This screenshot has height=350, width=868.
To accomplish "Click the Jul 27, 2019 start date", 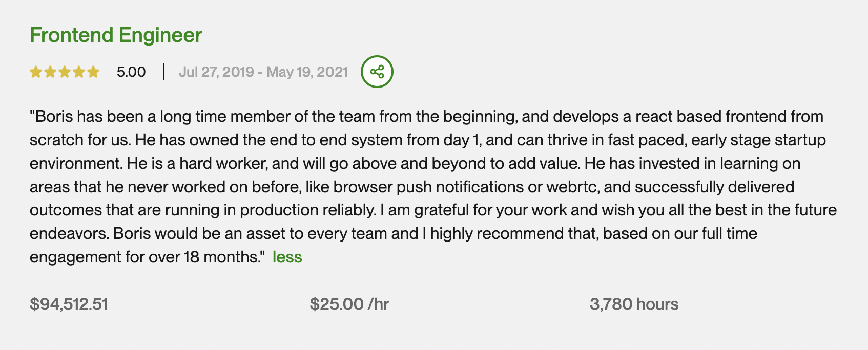I will coord(216,72).
